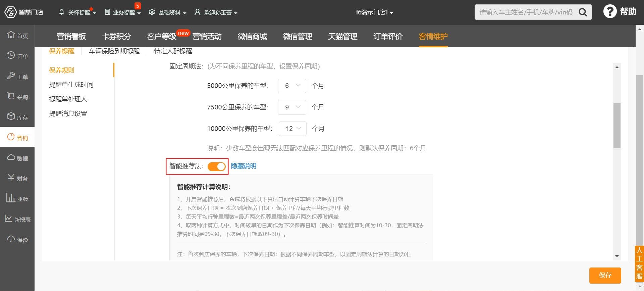The image size is (644, 291).
Task: Expand the 基础资料 dropdown menu
Action: [x=184, y=13]
